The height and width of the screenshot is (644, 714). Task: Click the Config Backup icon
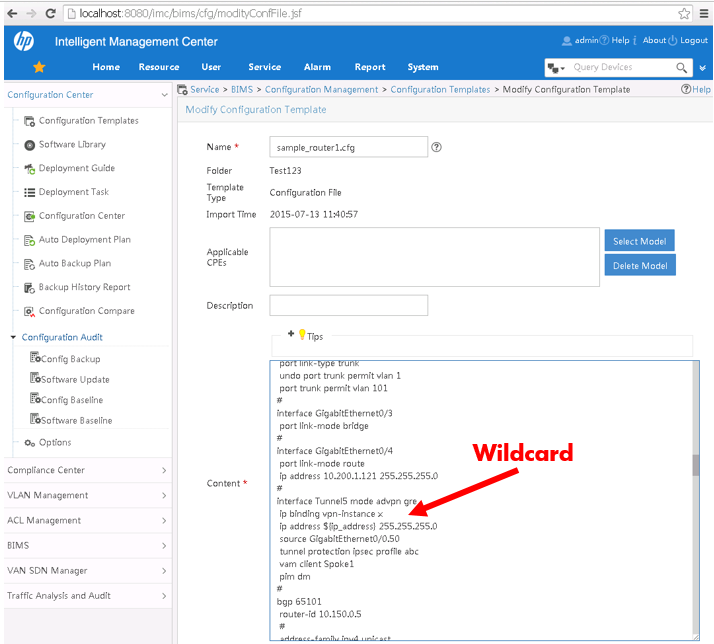pos(35,358)
